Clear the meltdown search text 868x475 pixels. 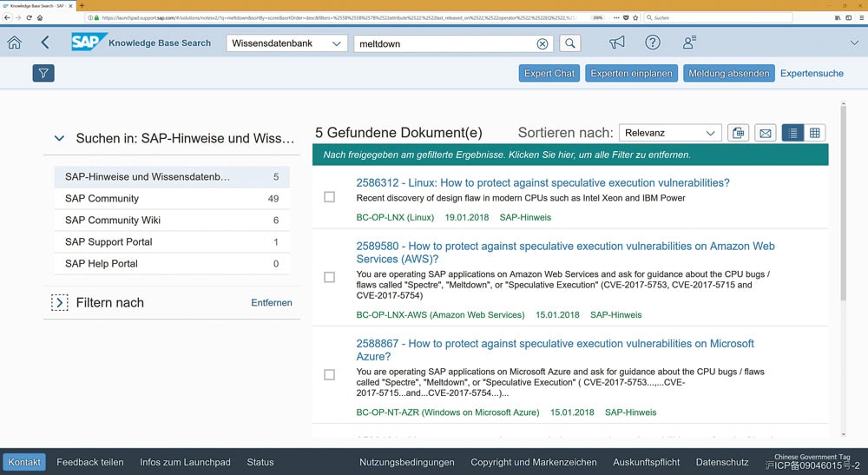542,43
